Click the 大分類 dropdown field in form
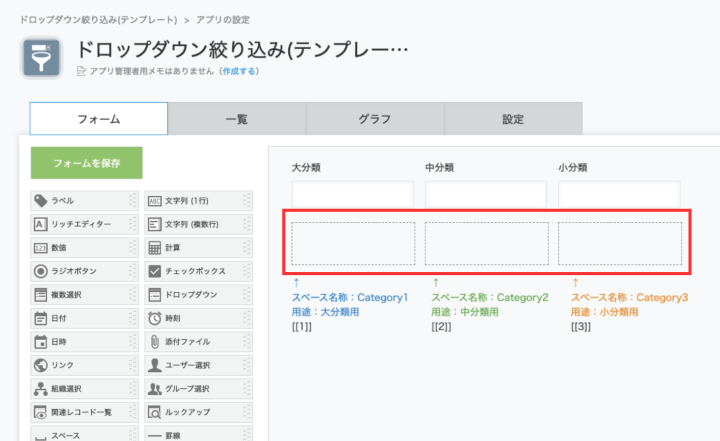This screenshot has height=441, width=720. [x=338, y=195]
